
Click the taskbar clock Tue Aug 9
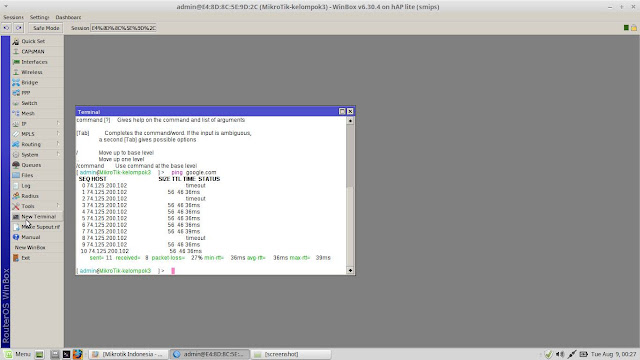click(613, 354)
